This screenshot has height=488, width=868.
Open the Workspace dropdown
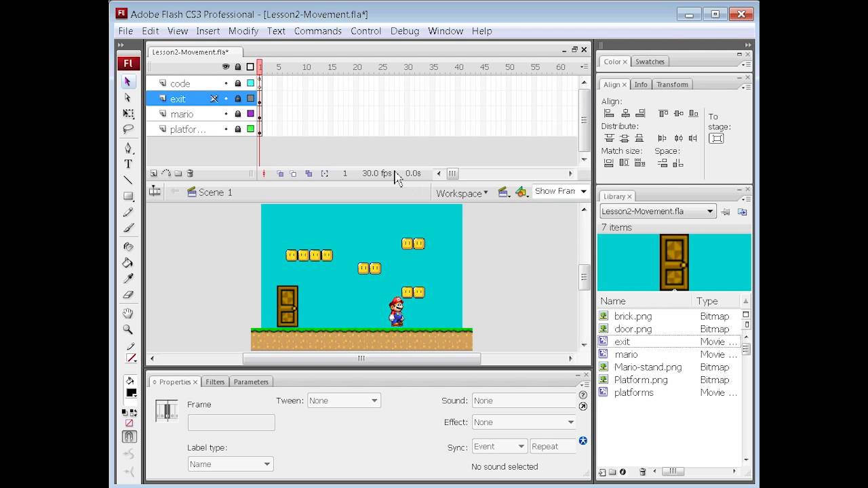click(x=462, y=193)
